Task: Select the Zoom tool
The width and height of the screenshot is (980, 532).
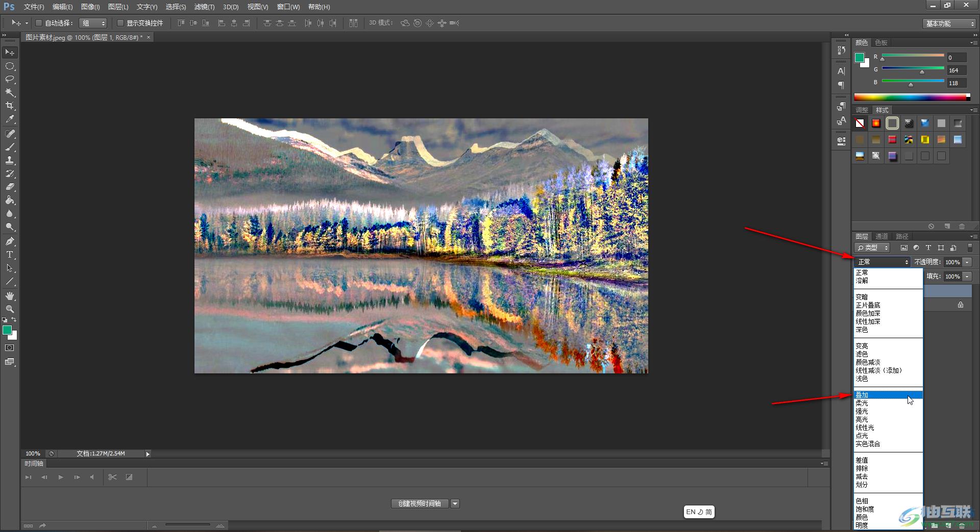Action: [10, 309]
